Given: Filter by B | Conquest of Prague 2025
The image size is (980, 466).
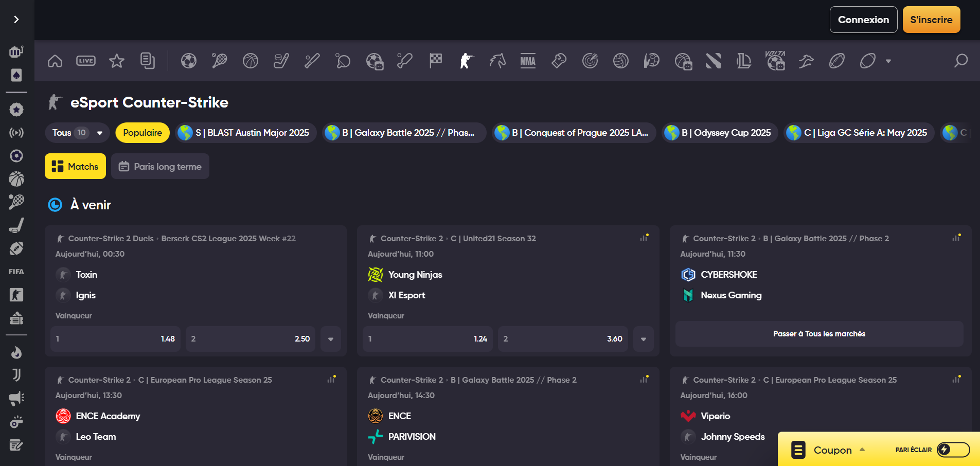Looking at the screenshot, I should pos(574,133).
